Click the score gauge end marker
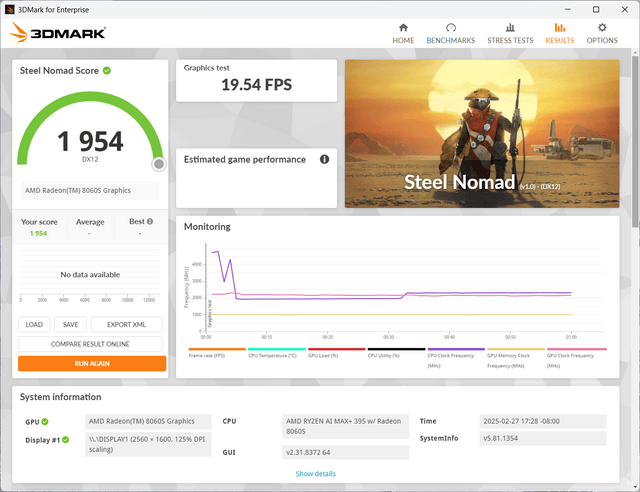This screenshot has width=640, height=492. pos(159,164)
